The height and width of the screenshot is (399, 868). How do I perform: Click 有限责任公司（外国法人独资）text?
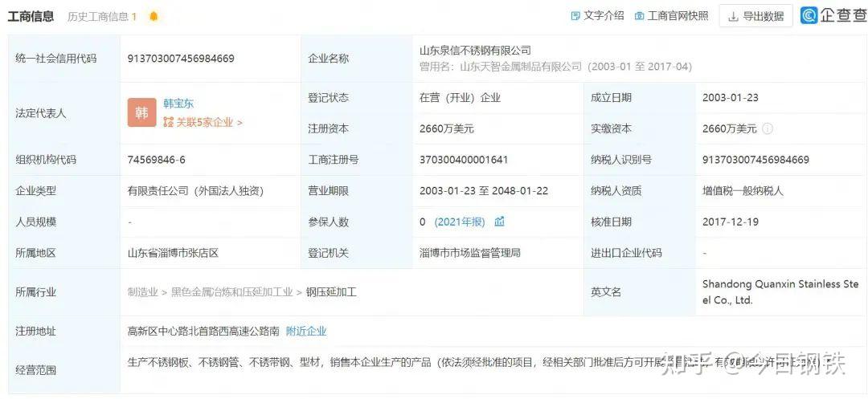pyautogui.click(x=195, y=191)
